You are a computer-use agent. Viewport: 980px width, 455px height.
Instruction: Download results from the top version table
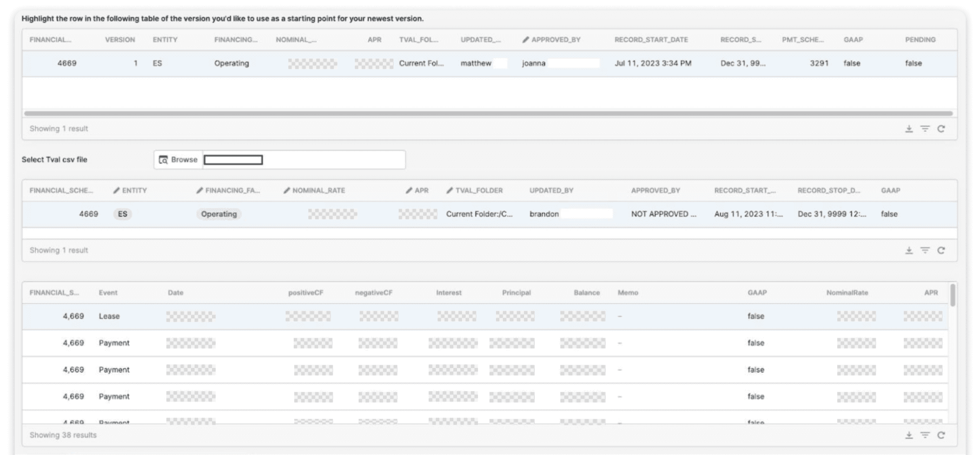pyautogui.click(x=909, y=129)
